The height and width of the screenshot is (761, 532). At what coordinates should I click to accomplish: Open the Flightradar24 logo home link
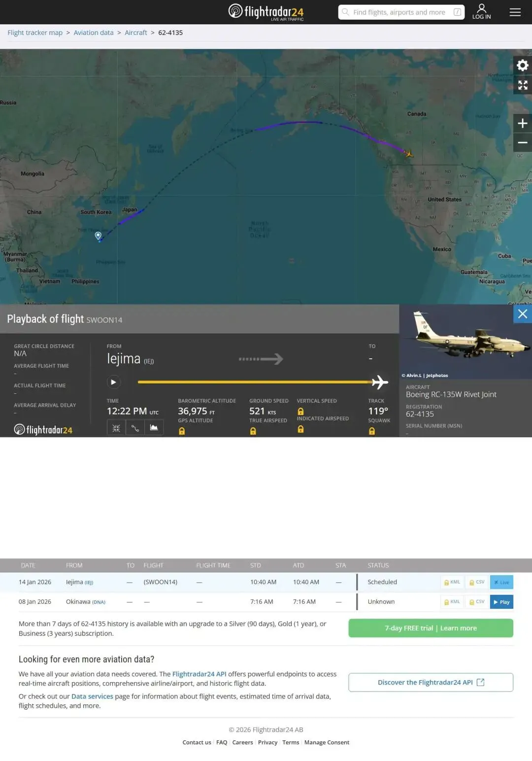[x=266, y=12]
